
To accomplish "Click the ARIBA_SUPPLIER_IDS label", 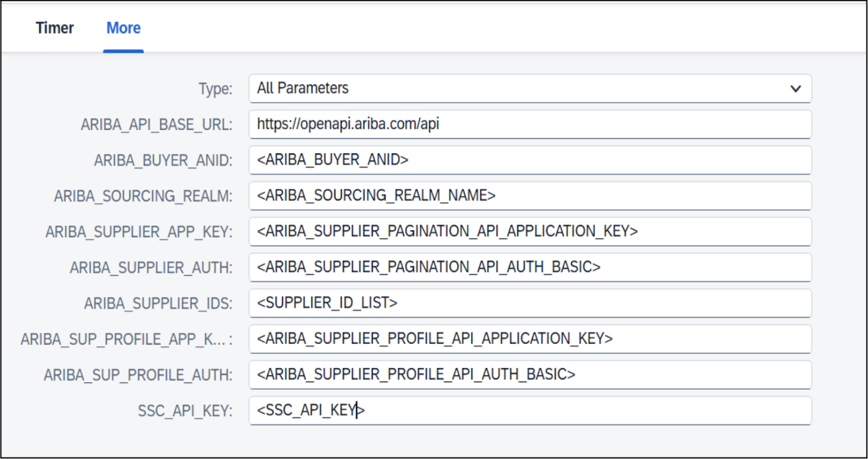I will pyautogui.click(x=158, y=304).
